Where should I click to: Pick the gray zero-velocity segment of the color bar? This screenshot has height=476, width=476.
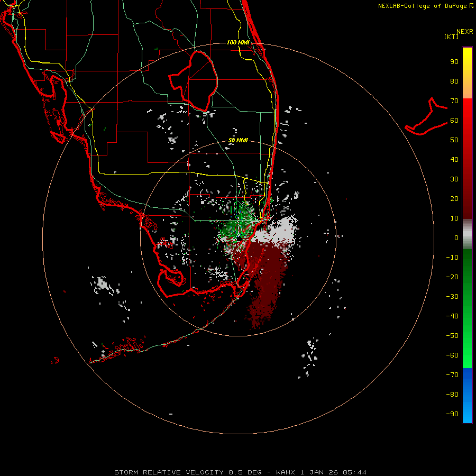(x=467, y=234)
